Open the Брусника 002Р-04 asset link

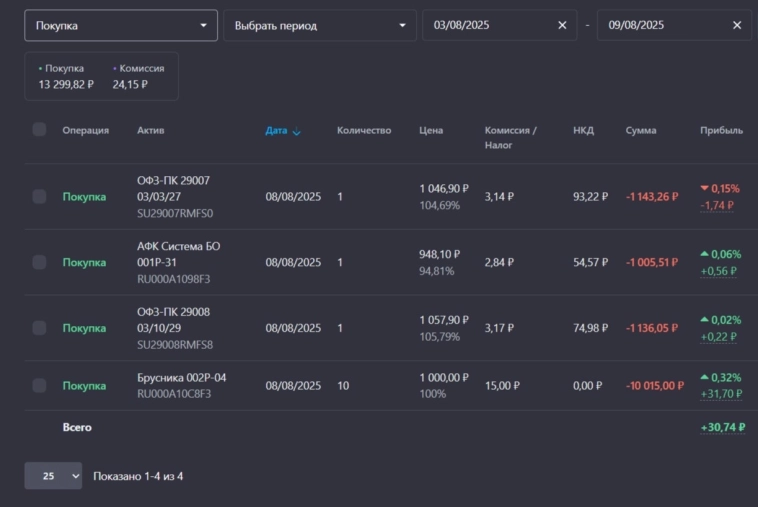point(182,378)
